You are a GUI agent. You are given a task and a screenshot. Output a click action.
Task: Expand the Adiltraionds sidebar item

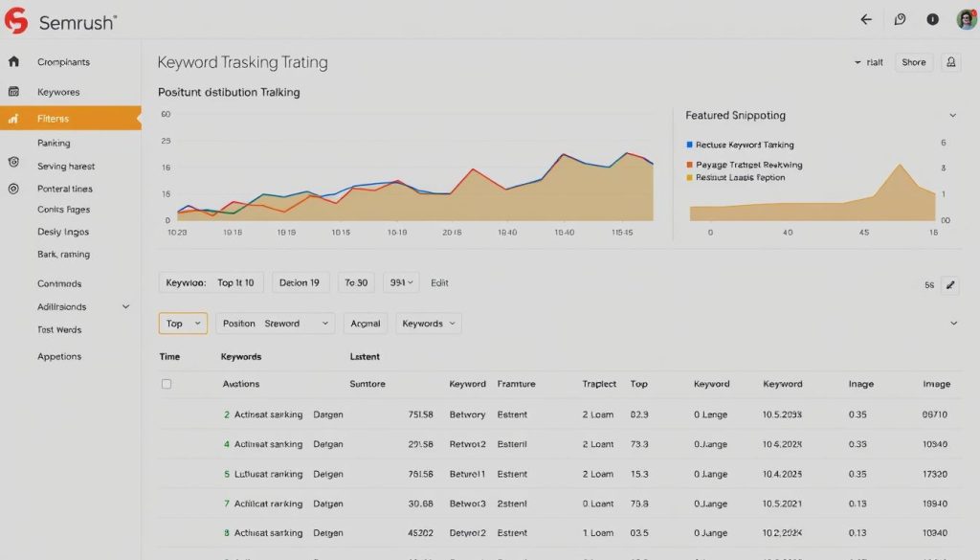point(123,306)
